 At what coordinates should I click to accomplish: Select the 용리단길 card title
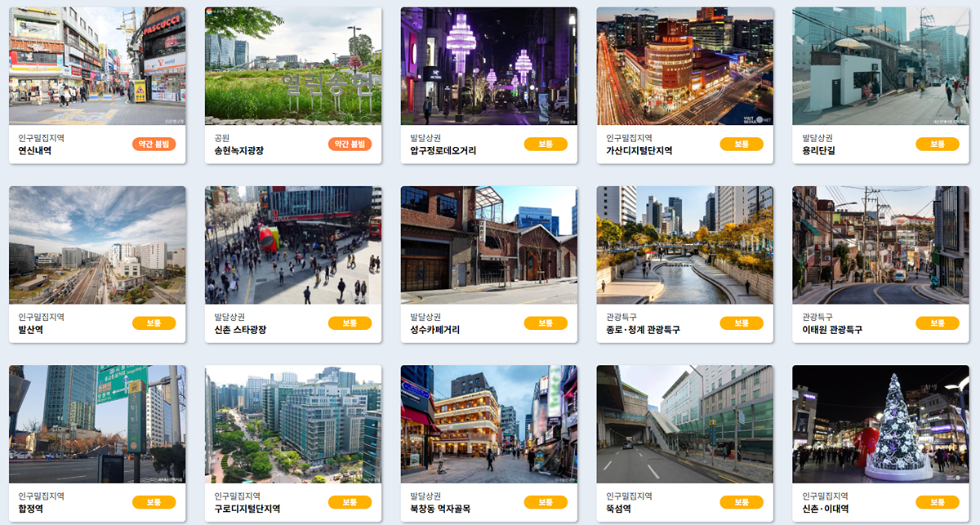pyautogui.click(x=819, y=151)
